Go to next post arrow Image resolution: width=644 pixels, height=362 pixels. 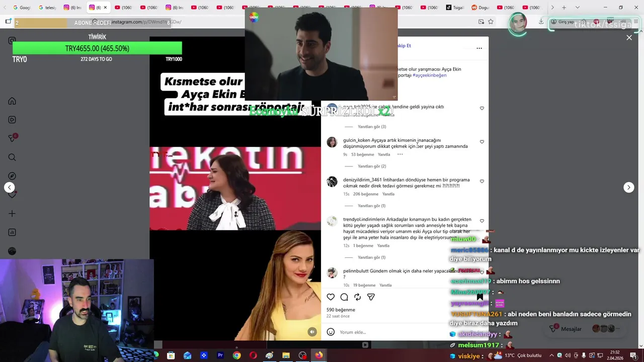pyautogui.click(x=628, y=187)
